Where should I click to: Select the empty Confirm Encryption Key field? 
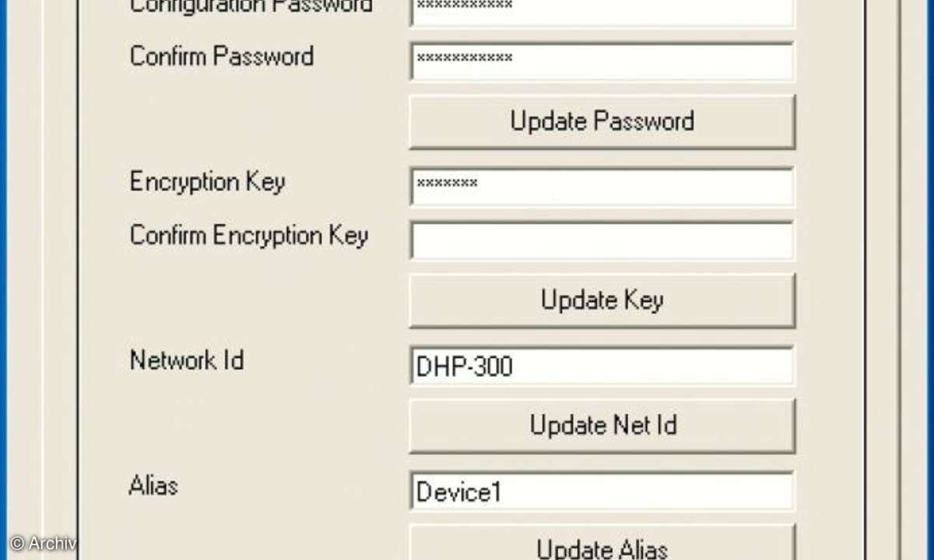pos(601,240)
